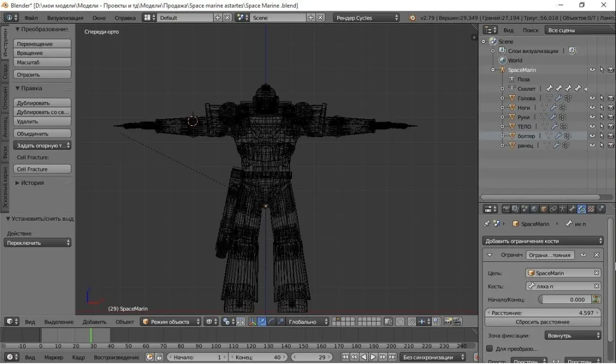Open the Глобально orientation dropdown
The height and width of the screenshot is (364, 616).
[307, 321]
